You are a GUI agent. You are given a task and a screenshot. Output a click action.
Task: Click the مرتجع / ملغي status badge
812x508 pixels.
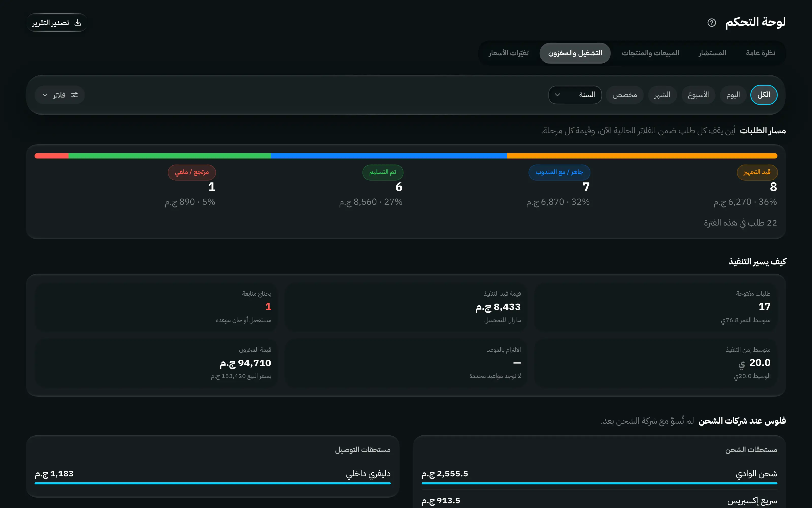(x=192, y=172)
